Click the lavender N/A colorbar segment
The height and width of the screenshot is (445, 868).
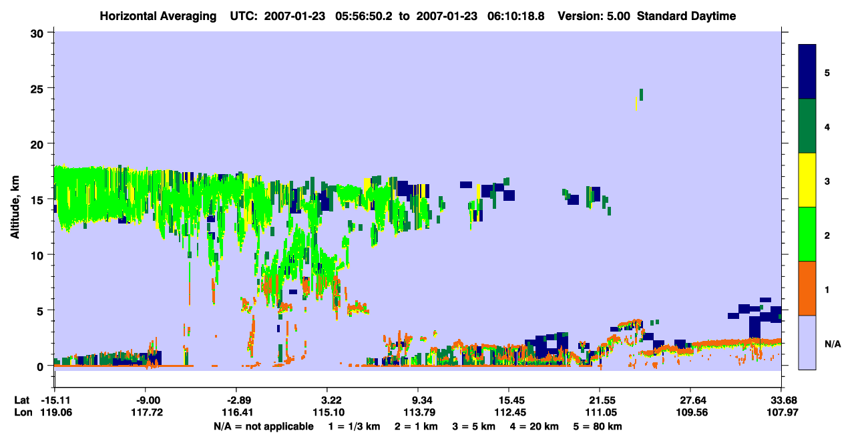(x=807, y=342)
